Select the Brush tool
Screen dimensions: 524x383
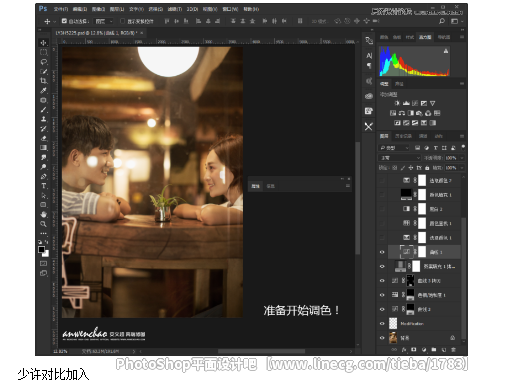click(x=43, y=110)
